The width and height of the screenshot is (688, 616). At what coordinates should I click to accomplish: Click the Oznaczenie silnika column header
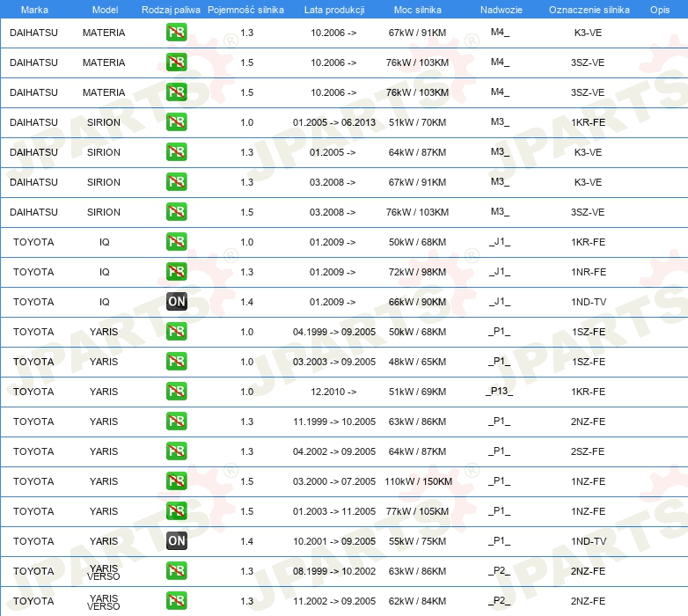pos(589,10)
